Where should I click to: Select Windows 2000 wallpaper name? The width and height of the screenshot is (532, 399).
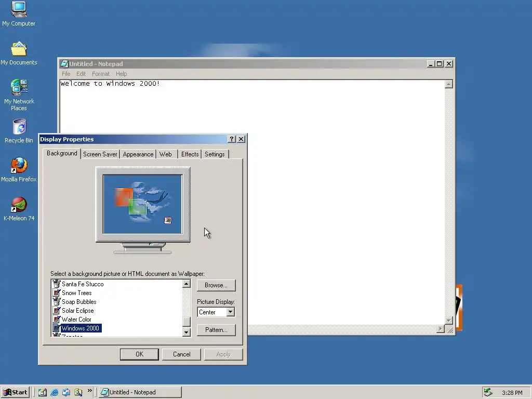point(81,328)
